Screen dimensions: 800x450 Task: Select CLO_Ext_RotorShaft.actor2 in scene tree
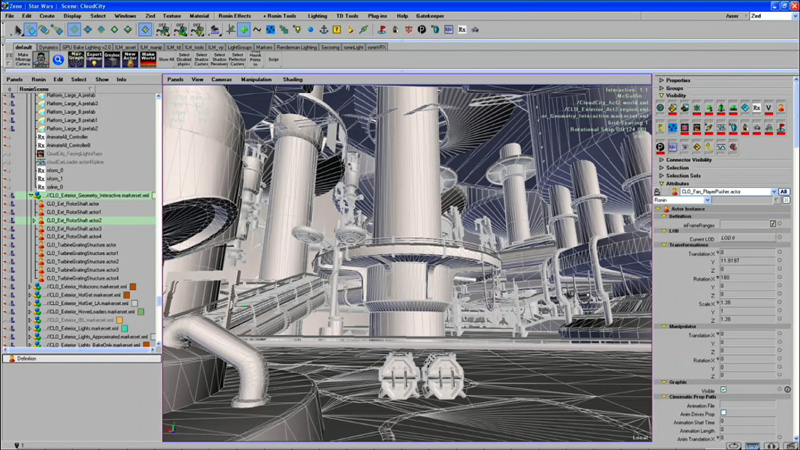click(75, 220)
